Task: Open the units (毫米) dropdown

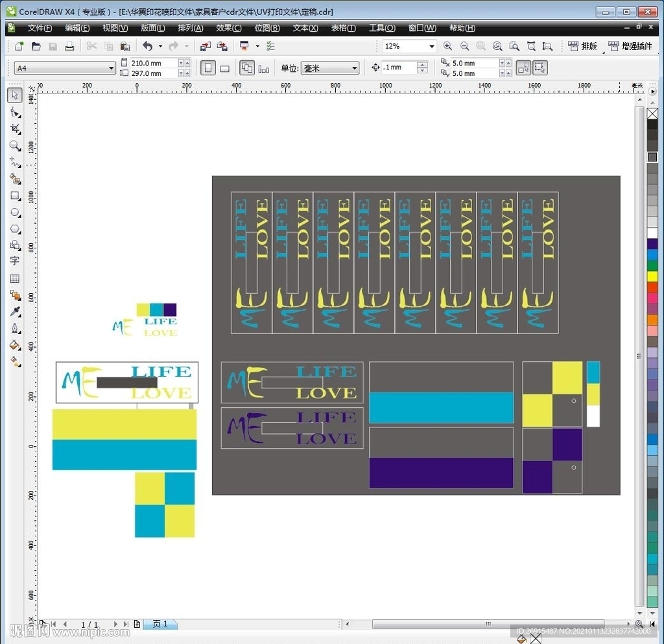Action: coord(354,68)
